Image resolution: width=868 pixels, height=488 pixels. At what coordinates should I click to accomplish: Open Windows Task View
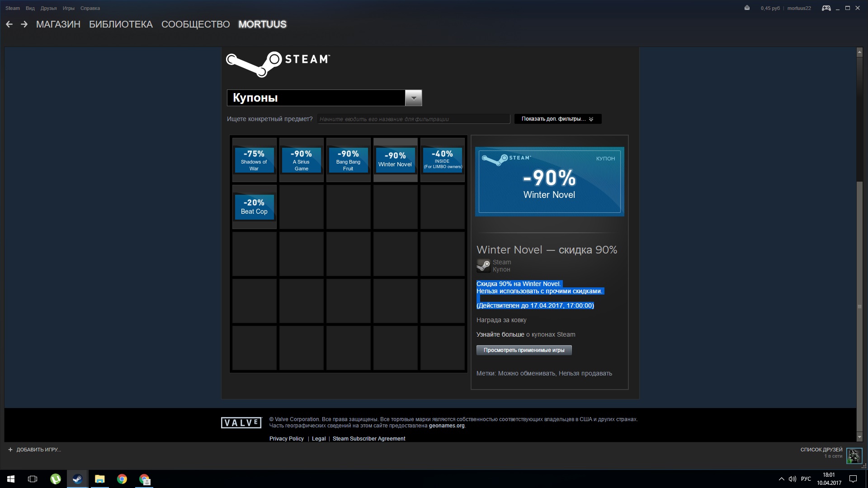(x=33, y=479)
